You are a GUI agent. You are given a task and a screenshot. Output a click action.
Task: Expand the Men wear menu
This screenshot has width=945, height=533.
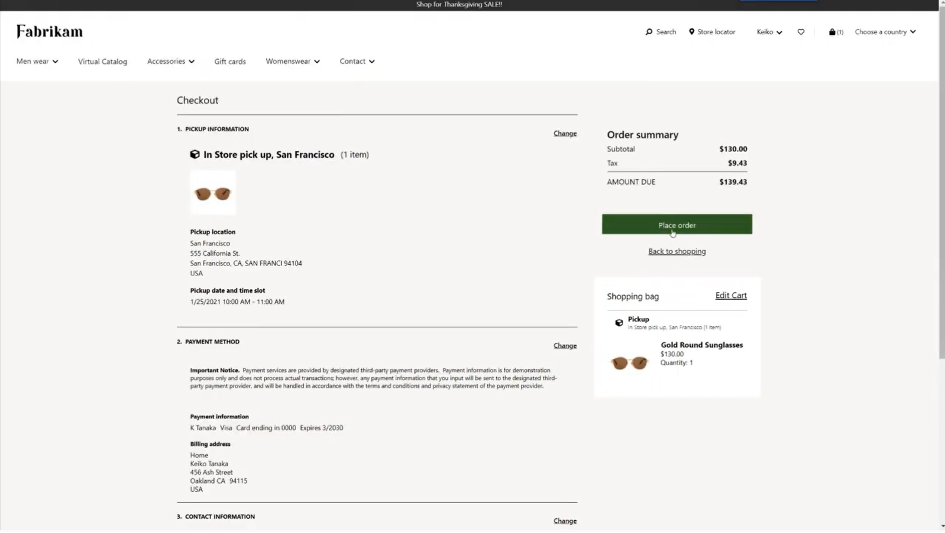click(37, 61)
